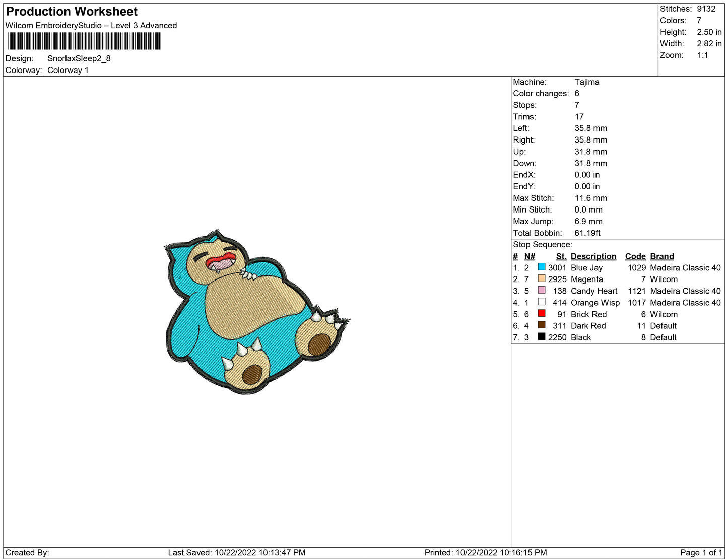Click the 'Stop Sequence:' heading

(543, 244)
